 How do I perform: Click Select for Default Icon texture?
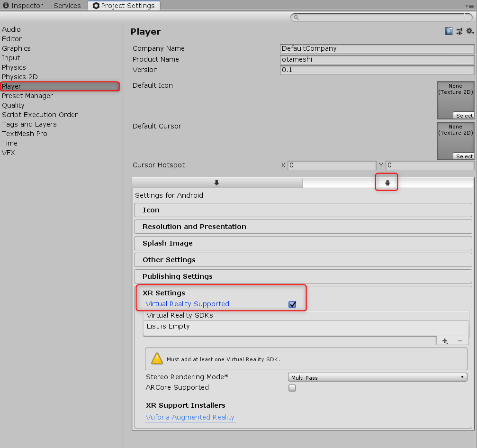tap(464, 115)
